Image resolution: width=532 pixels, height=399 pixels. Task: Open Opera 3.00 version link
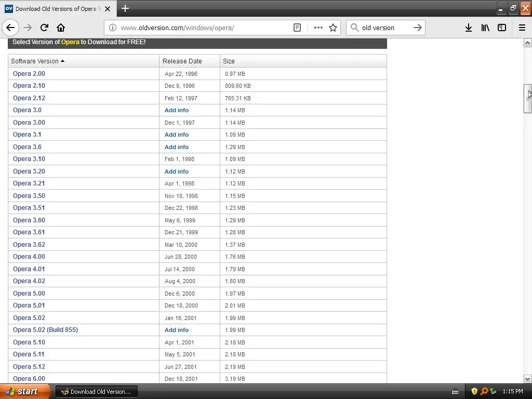(x=29, y=123)
